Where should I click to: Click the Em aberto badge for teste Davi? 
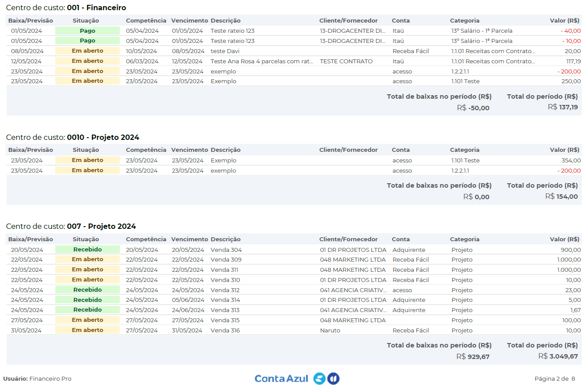pos(88,51)
